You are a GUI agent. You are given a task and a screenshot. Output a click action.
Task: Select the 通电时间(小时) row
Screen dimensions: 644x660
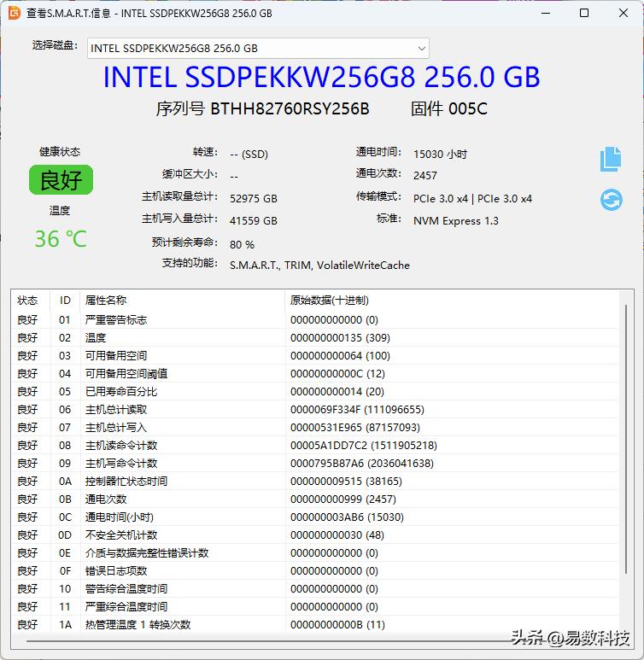[x=315, y=517]
